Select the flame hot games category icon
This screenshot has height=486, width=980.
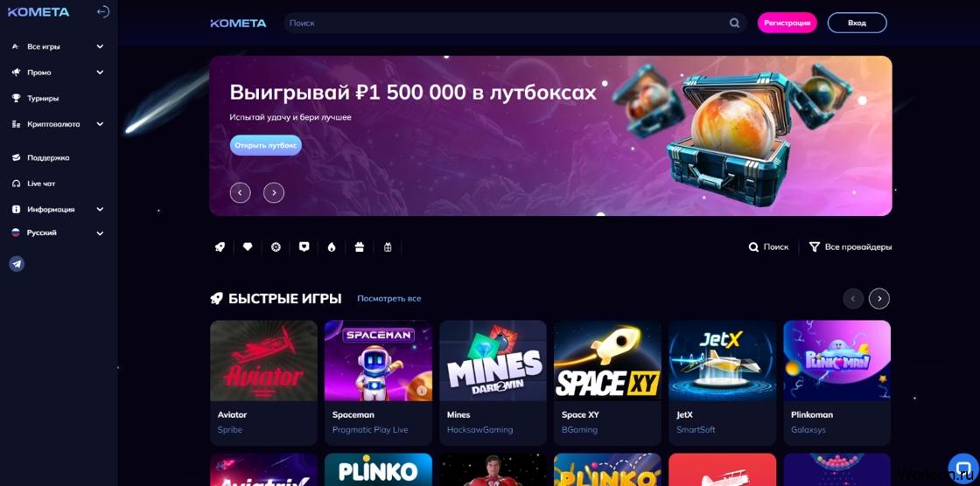[x=332, y=246]
